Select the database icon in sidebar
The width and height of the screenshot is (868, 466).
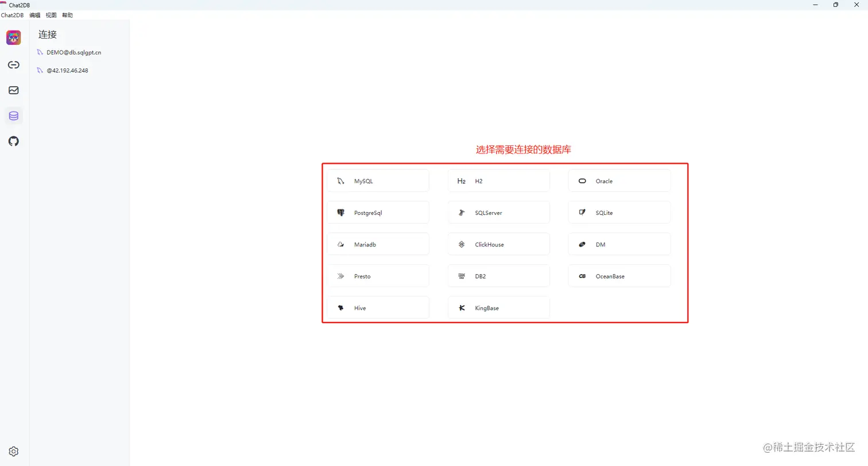pyautogui.click(x=14, y=116)
